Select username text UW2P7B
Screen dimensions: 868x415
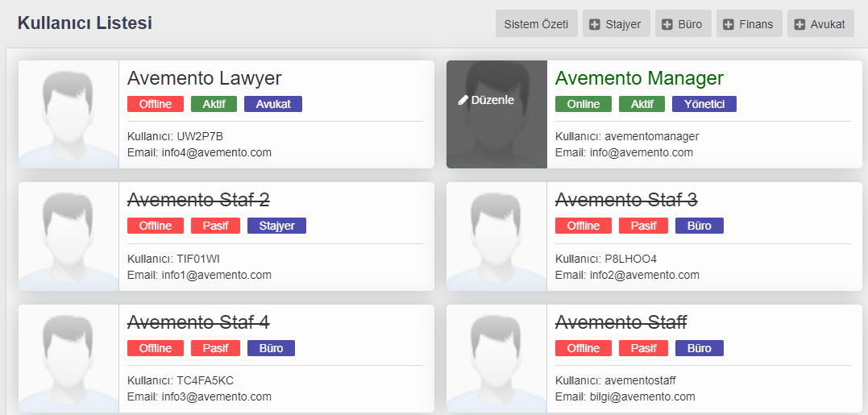(x=200, y=136)
